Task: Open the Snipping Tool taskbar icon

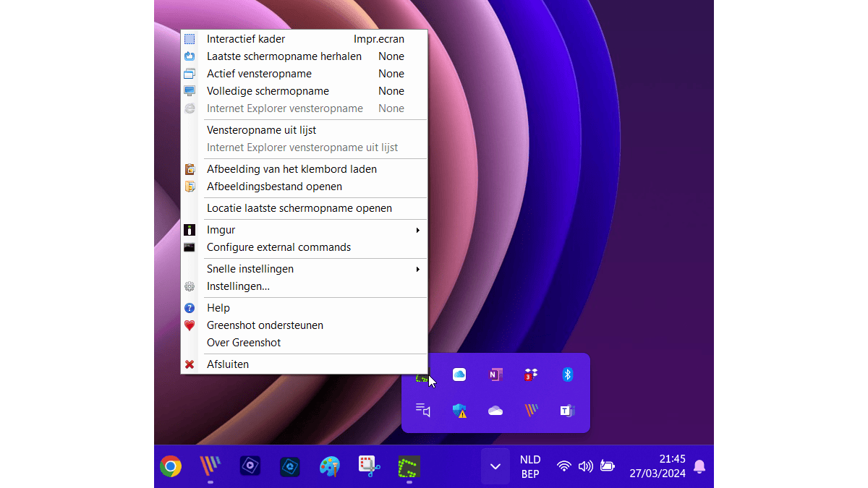Action: tap(370, 466)
